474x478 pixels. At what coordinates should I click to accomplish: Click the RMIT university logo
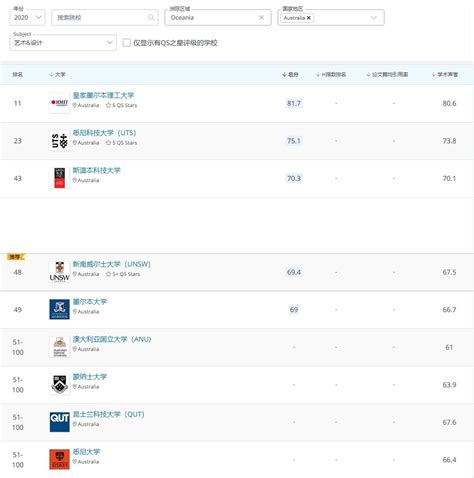pyautogui.click(x=59, y=103)
